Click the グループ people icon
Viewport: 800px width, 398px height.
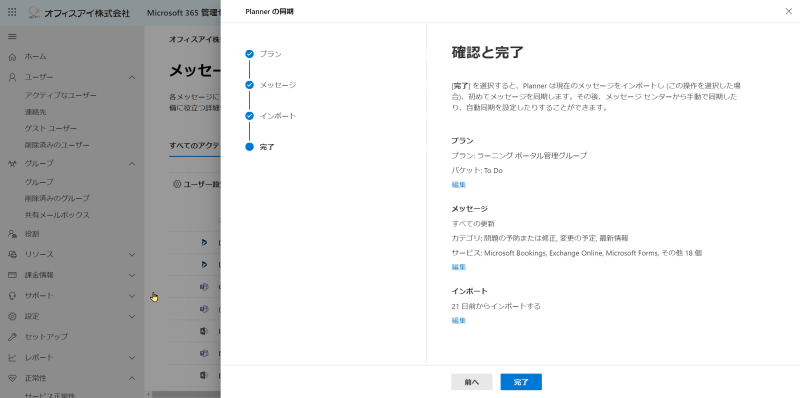click(13, 164)
